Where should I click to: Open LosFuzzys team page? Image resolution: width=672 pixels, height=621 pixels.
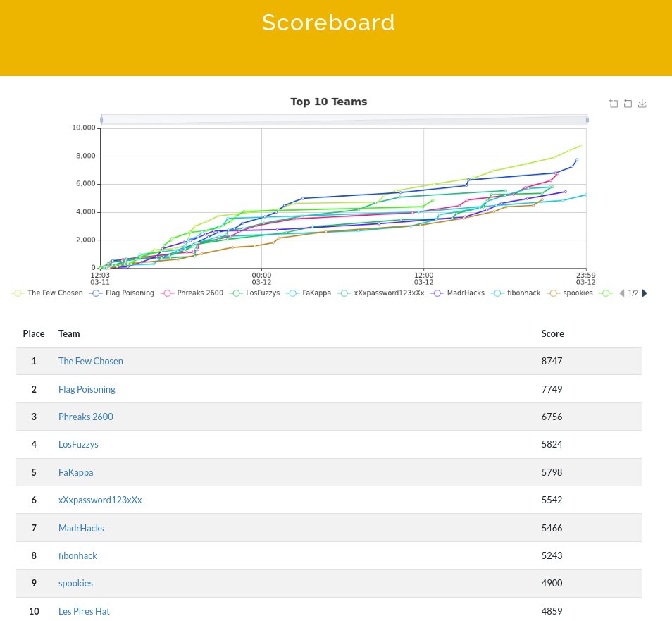pos(78,444)
